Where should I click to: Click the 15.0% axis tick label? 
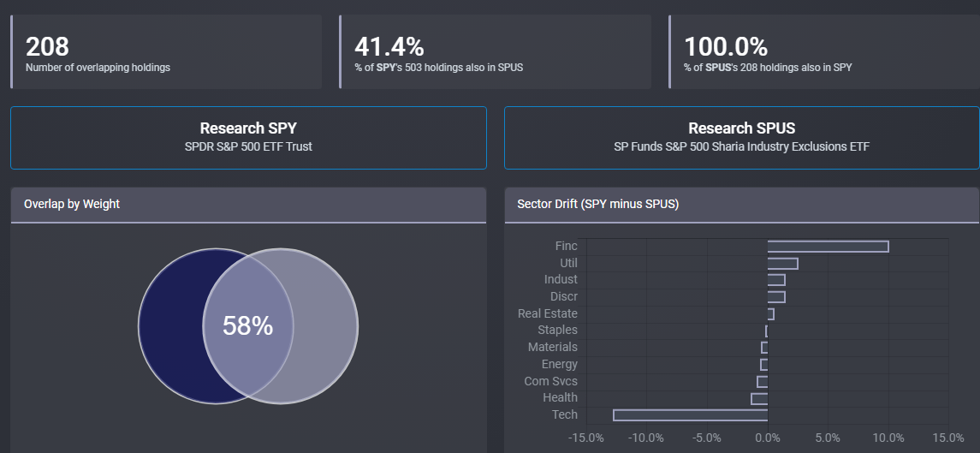948,438
